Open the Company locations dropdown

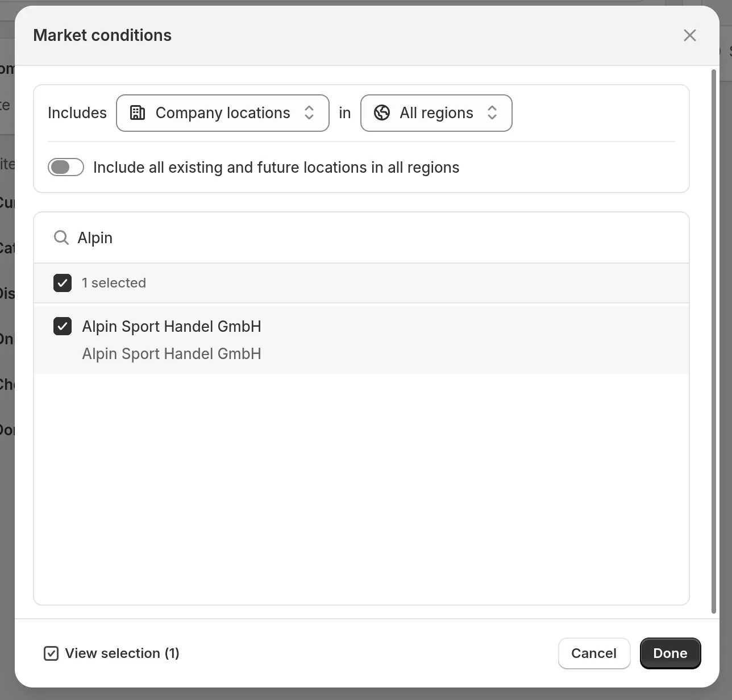pos(223,113)
